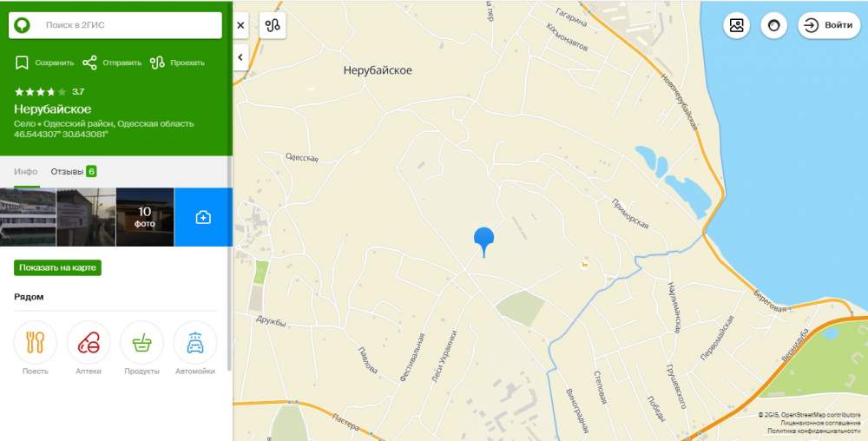
Task: Open the map photos layer icon
Action: click(x=736, y=25)
